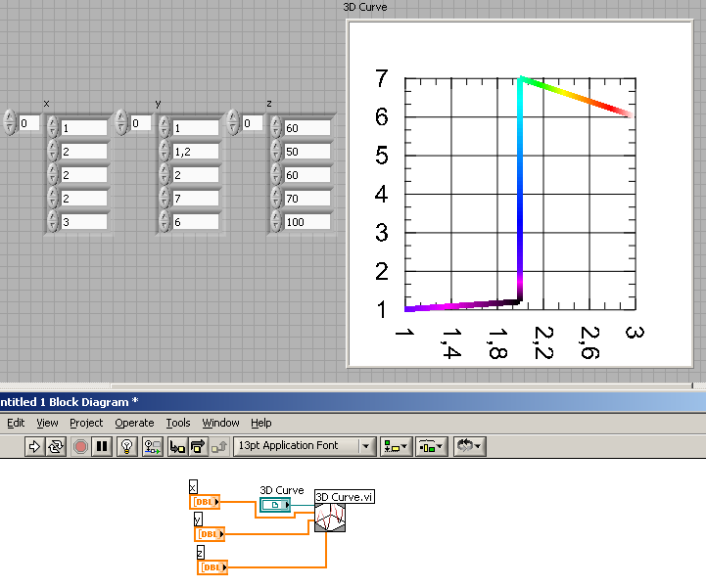Open the Tools menu
This screenshot has width=706, height=588.
178,423
